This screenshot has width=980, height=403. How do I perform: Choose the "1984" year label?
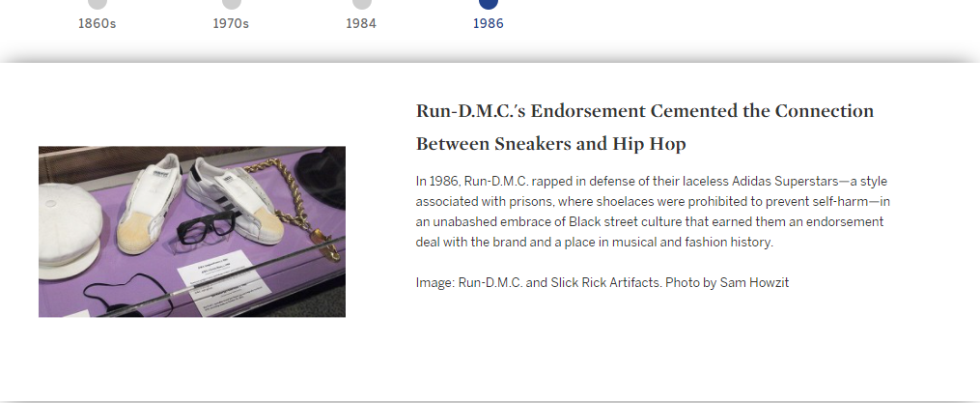coord(361,24)
